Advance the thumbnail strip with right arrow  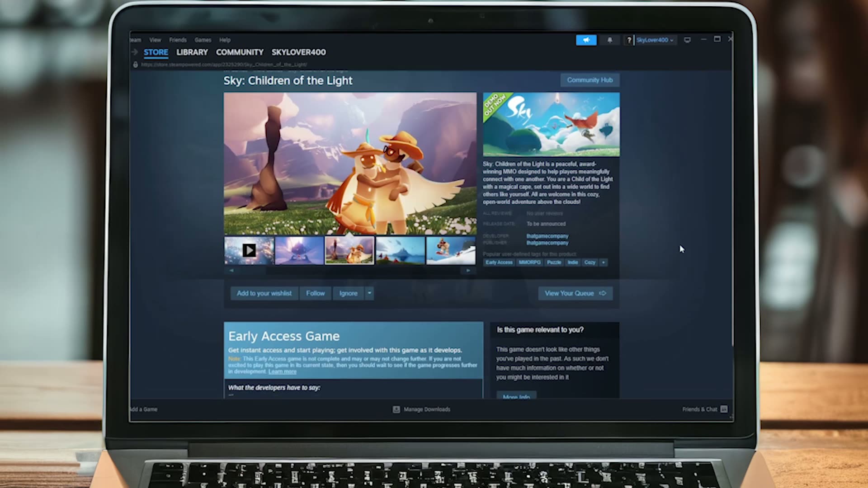click(468, 270)
